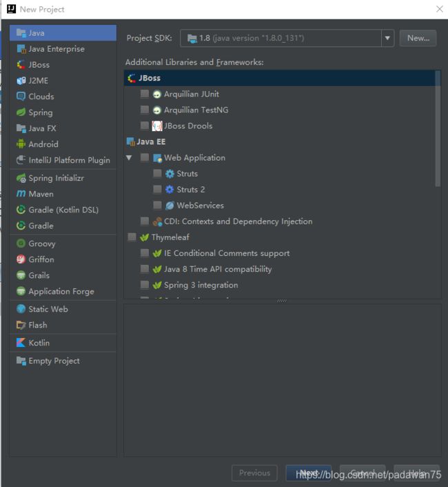Pick the J2ME project icon
Viewport: 448px width, 487px height.
[21, 81]
